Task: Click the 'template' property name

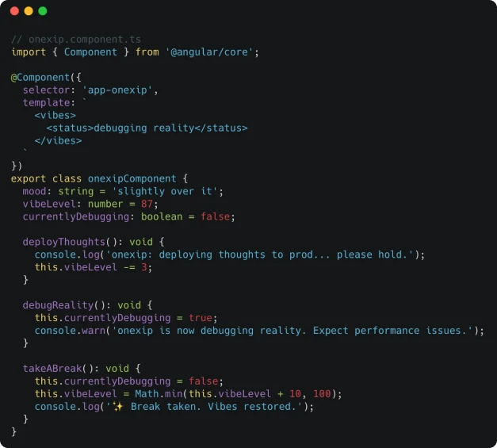Action: click(46, 103)
